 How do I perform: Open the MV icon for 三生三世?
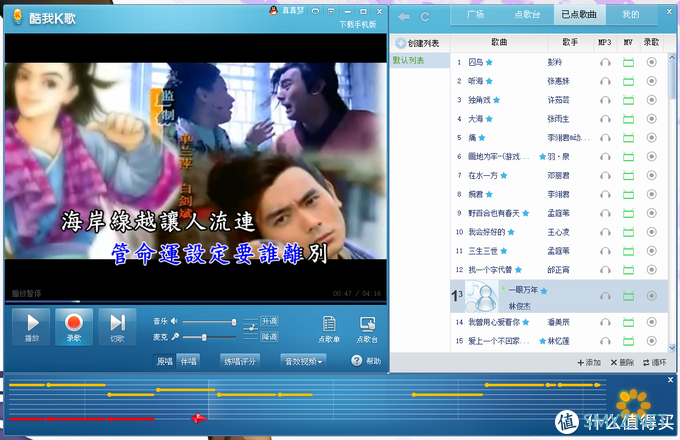click(x=628, y=251)
